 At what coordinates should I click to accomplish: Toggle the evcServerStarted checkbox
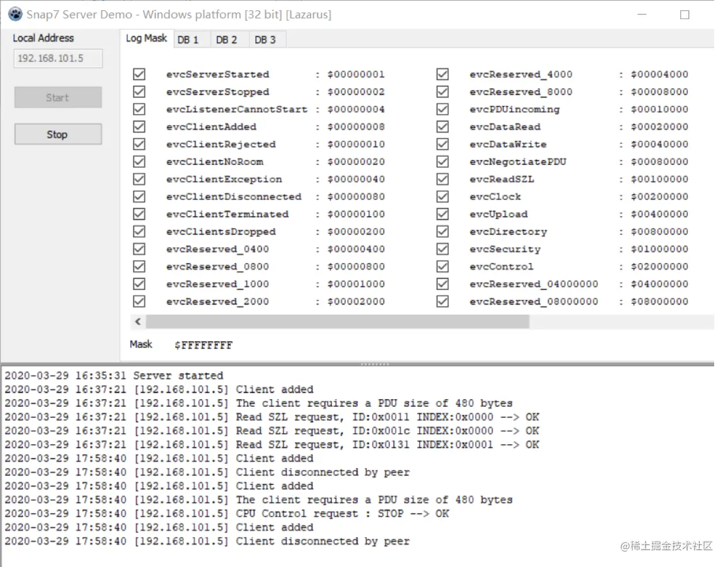(139, 74)
